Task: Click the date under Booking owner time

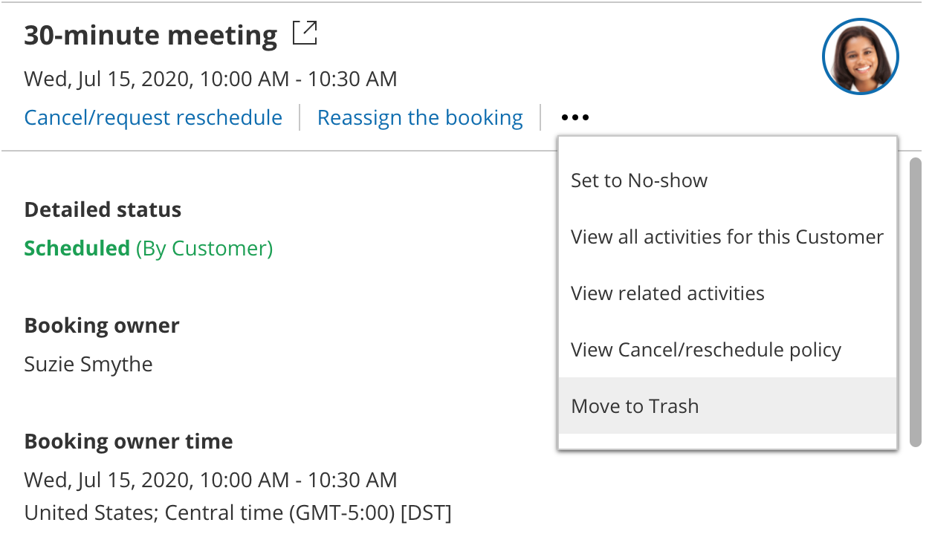Action: [210, 480]
